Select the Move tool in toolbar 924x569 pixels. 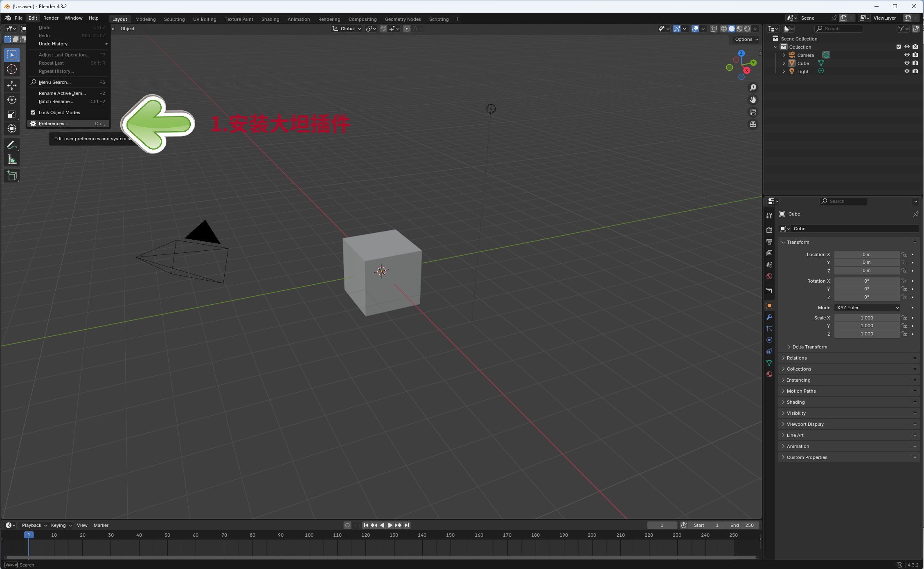[12, 85]
